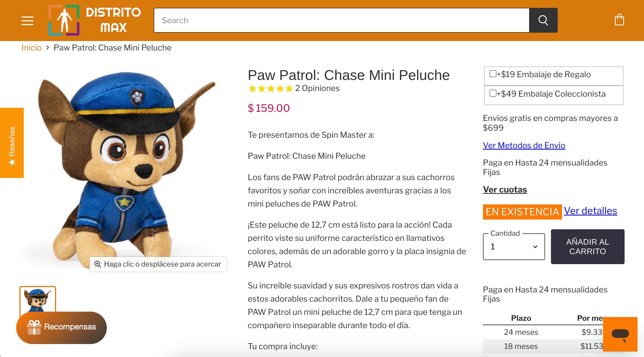This screenshot has height=357, width=644.
Task: Open the hamburger menu
Action: tap(28, 21)
